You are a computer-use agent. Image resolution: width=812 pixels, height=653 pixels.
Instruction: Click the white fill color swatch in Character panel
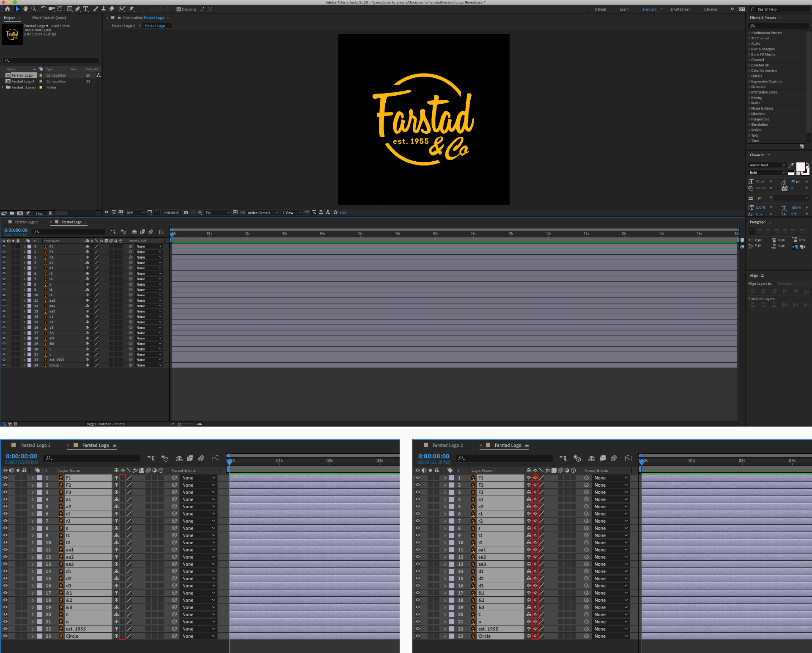pyautogui.click(x=801, y=166)
